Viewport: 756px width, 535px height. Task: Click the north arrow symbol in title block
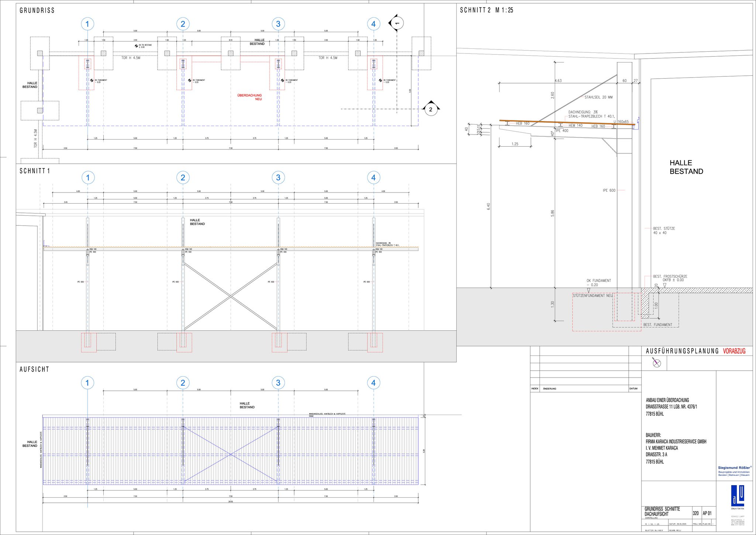click(657, 363)
